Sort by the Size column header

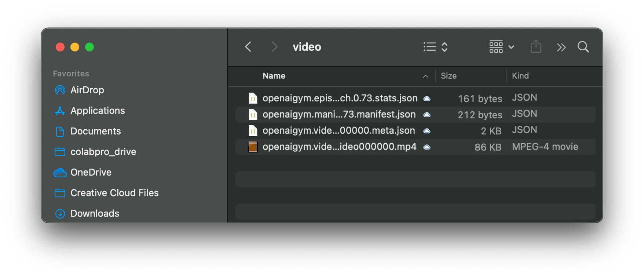[449, 76]
